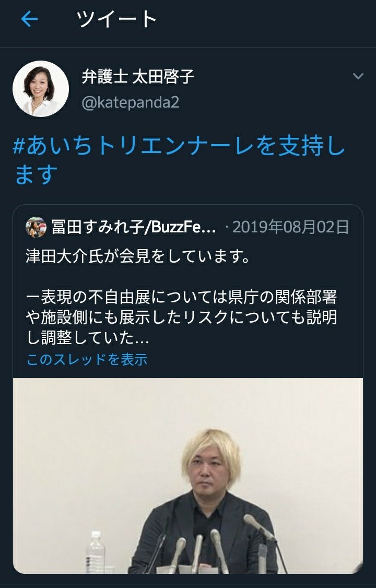
Task: Tap quoted text about 表現の不自由展
Action: pyautogui.click(x=181, y=297)
